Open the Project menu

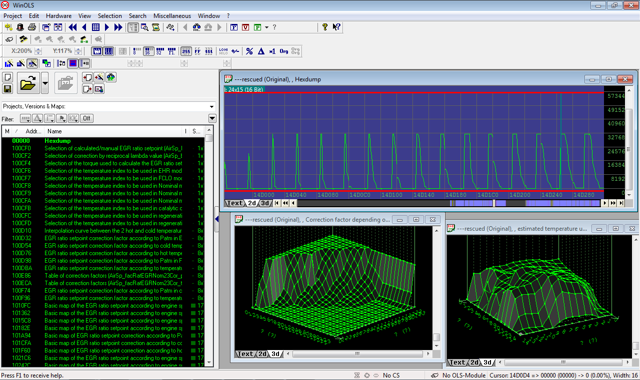[13, 16]
